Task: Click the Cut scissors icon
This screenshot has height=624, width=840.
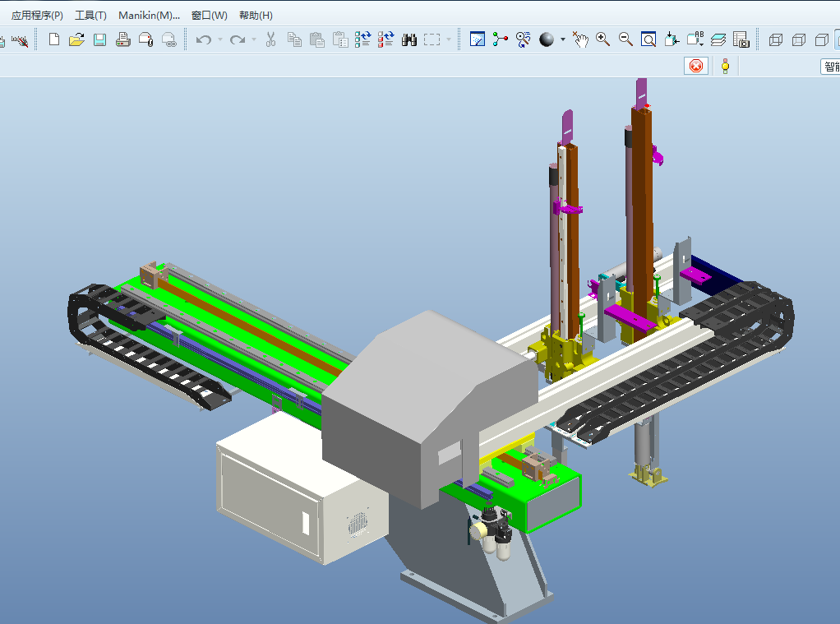Action: point(270,39)
